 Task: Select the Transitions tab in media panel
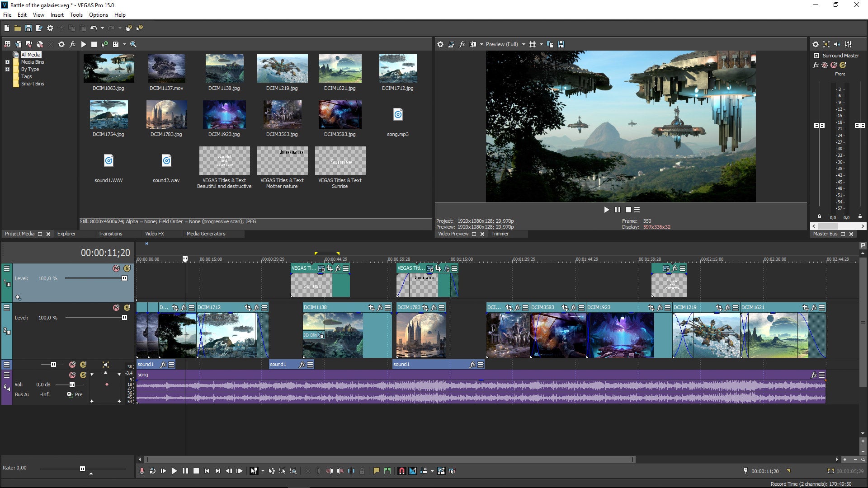click(110, 233)
